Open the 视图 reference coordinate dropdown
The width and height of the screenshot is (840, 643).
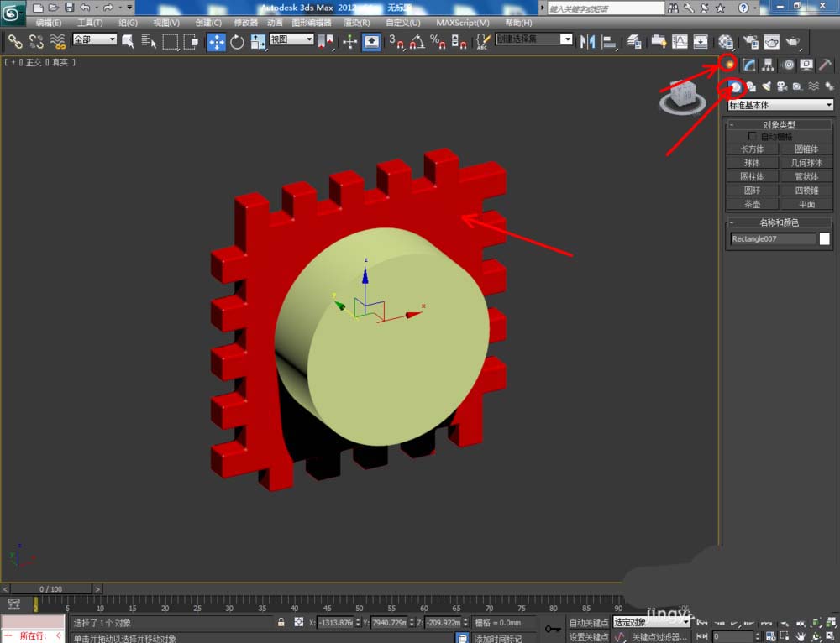[x=291, y=39]
